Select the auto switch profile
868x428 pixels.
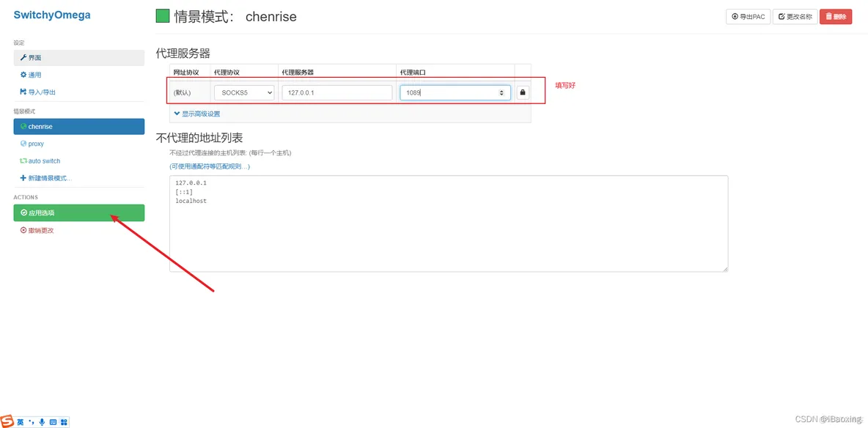coord(78,160)
